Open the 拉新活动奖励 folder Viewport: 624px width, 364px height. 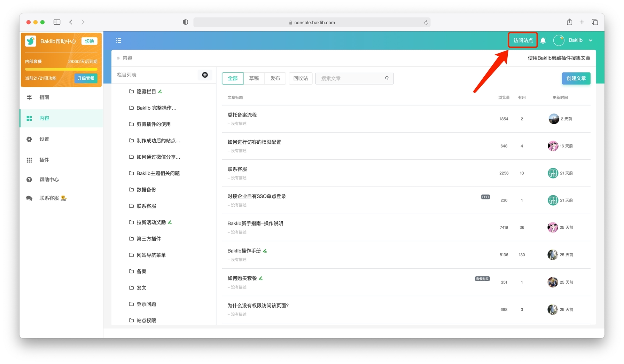pos(150,222)
